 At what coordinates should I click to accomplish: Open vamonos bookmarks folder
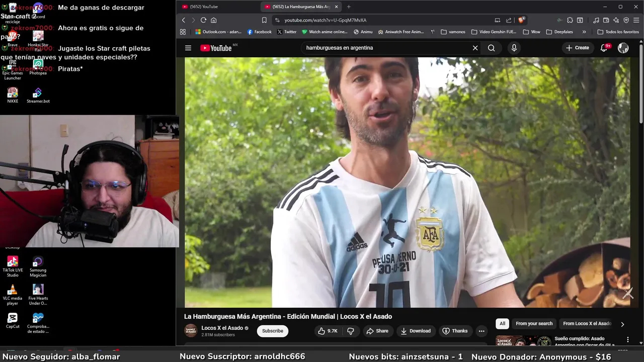(x=453, y=32)
